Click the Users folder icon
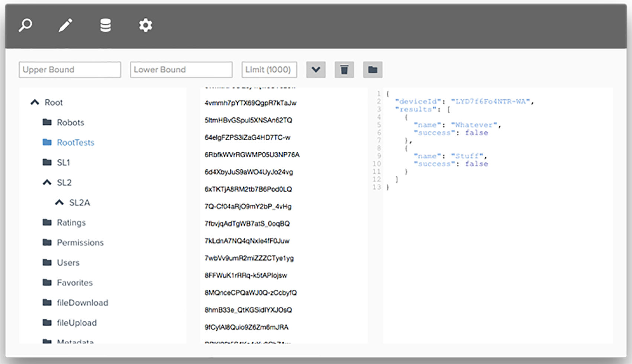Viewport: 632px width, 364px height. (47, 262)
